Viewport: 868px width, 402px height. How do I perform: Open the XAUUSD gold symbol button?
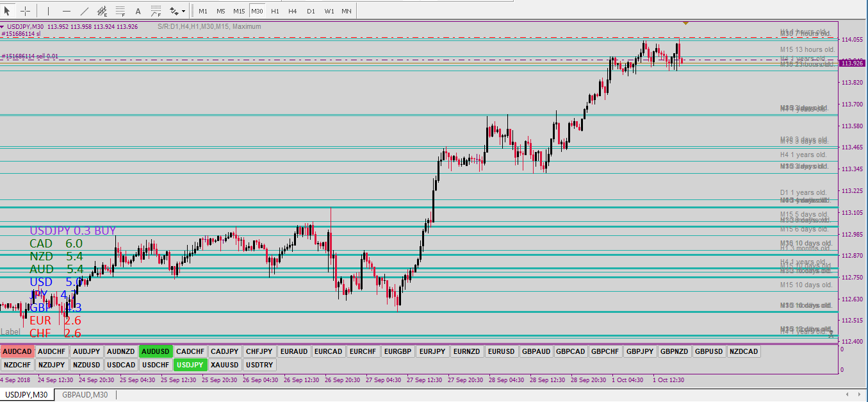[x=225, y=365]
